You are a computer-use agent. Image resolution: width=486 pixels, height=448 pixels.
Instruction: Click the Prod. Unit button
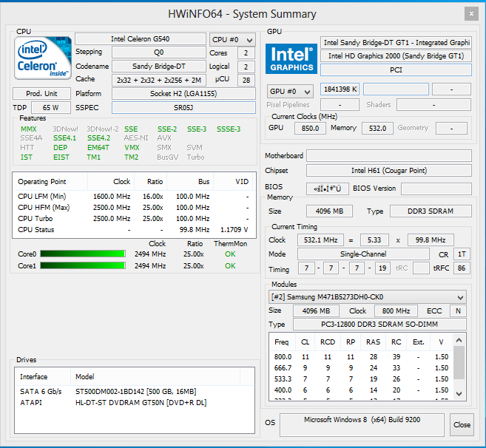tap(42, 94)
